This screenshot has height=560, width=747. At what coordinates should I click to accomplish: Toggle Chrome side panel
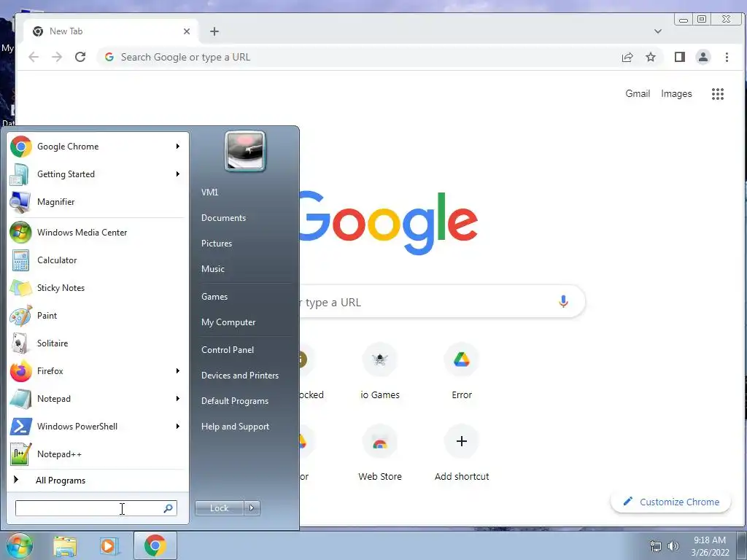point(680,57)
